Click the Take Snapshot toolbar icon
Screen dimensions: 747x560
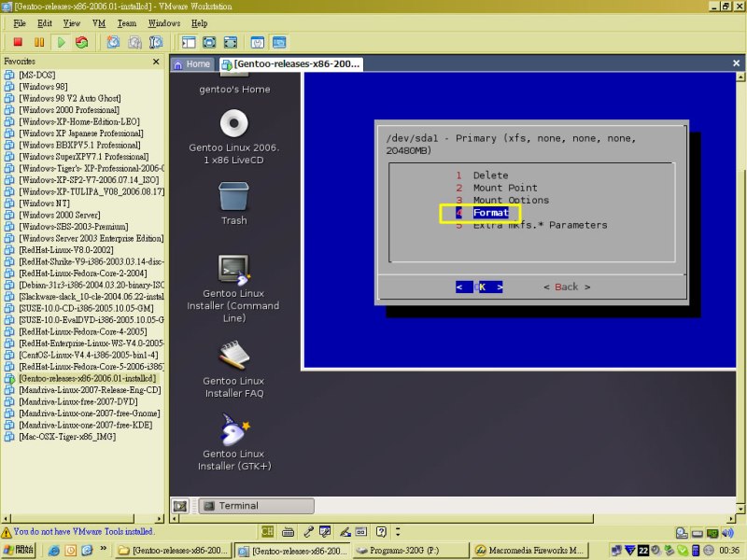click(x=113, y=42)
